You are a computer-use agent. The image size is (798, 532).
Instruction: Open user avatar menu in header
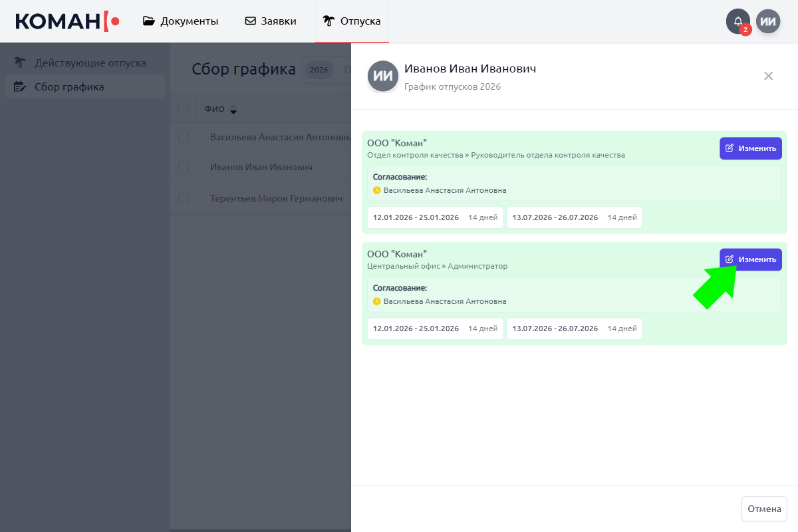768,21
